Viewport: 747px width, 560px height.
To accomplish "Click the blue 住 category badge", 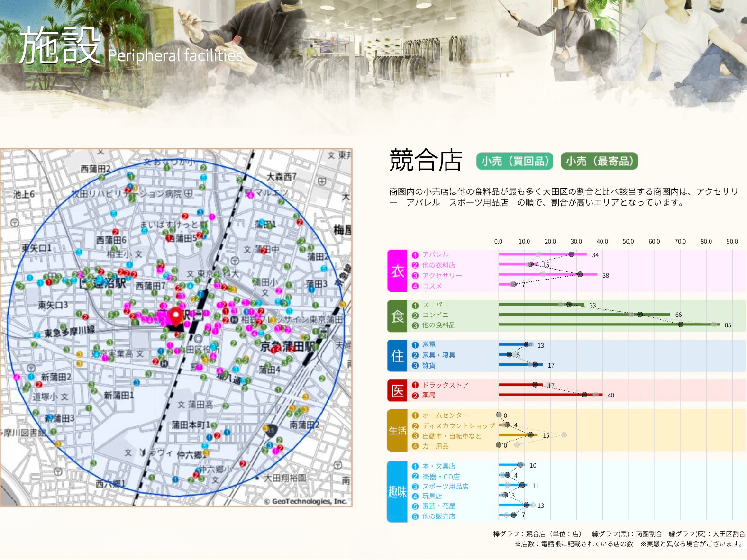I will point(397,355).
